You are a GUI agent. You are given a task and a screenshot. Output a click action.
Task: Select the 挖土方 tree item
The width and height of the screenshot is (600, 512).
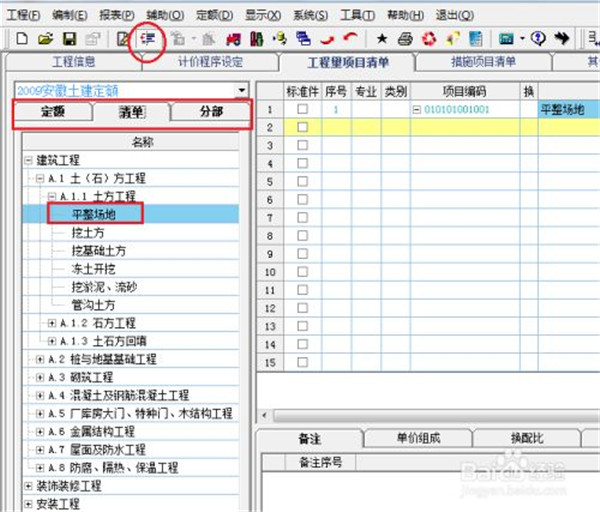tap(88, 233)
